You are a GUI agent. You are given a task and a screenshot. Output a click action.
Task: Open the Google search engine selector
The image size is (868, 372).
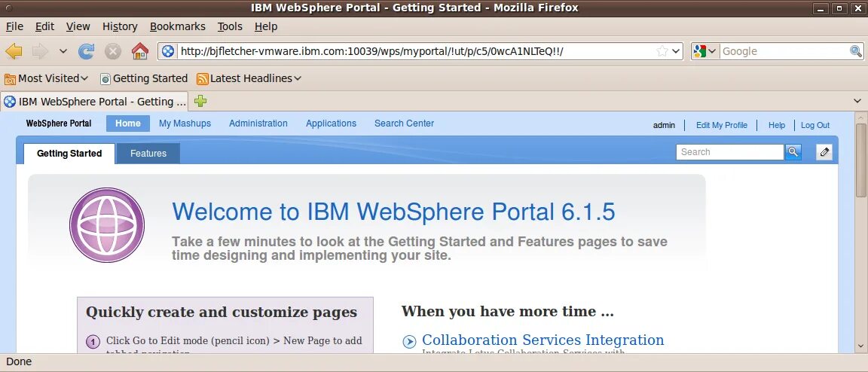(x=705, y=51)
